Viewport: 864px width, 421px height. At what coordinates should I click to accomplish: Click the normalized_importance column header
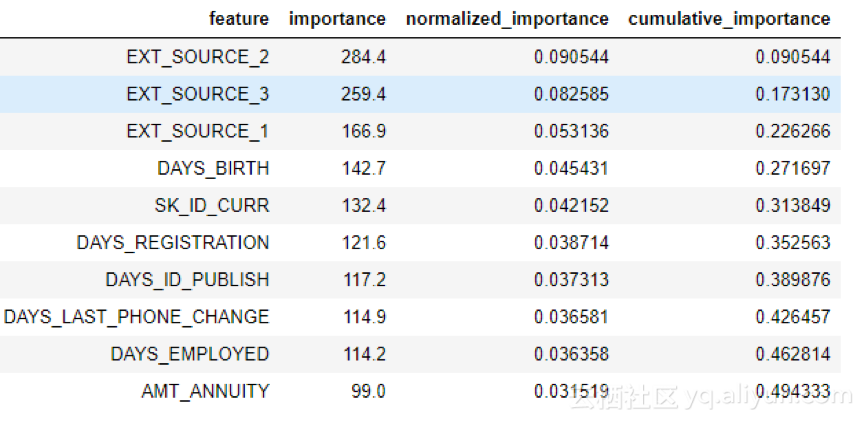(506, 19)
